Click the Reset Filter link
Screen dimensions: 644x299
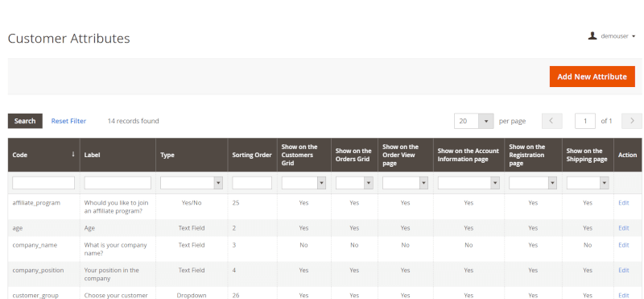[68, 121]
